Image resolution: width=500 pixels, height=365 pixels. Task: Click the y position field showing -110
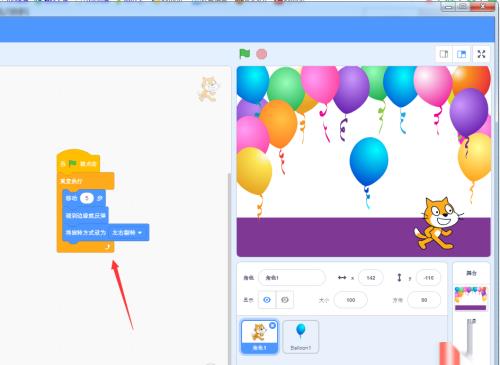(428, 277)
